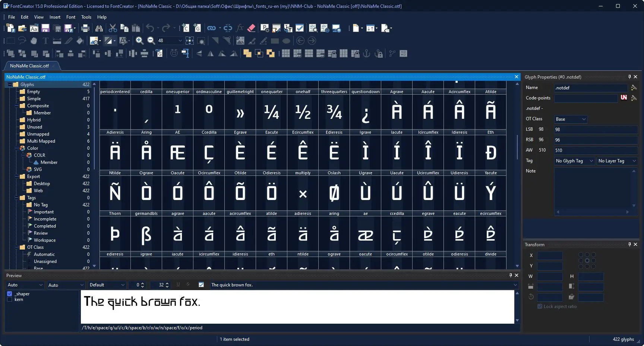Click the broken chain unlink icon
Image resolution: width=644 pixels, height=346 pixels.
(x=228, y=28)
